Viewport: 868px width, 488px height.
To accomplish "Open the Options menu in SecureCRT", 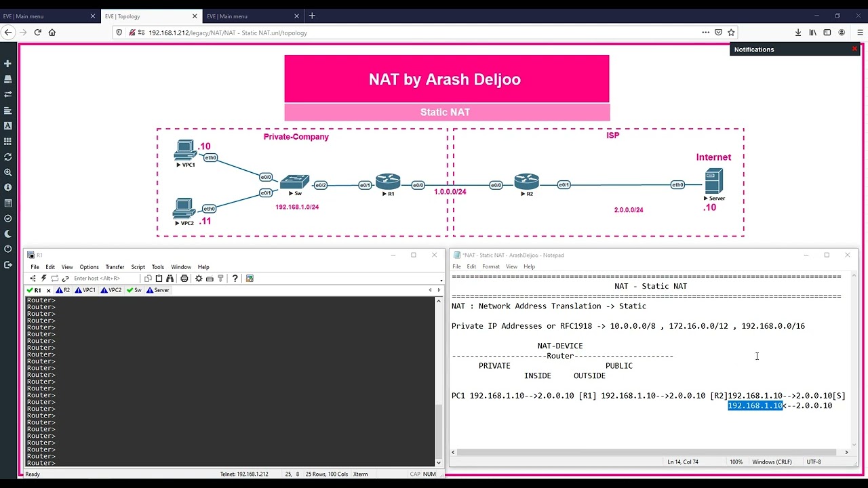I will click(x=89, y=267).
